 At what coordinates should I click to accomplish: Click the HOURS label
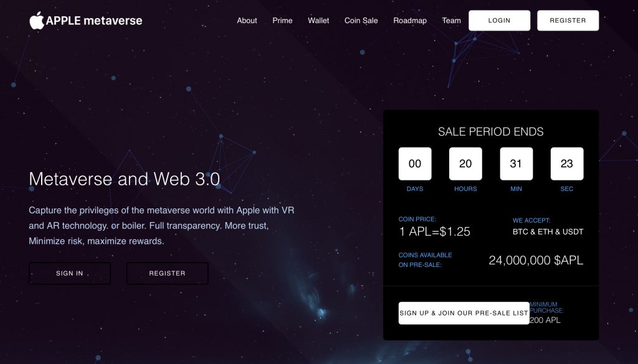465,189
